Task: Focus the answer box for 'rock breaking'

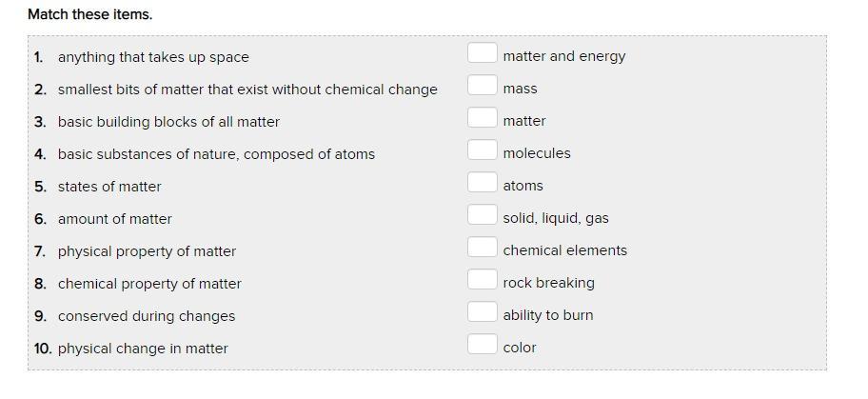Action: click(x=482, y=280)
